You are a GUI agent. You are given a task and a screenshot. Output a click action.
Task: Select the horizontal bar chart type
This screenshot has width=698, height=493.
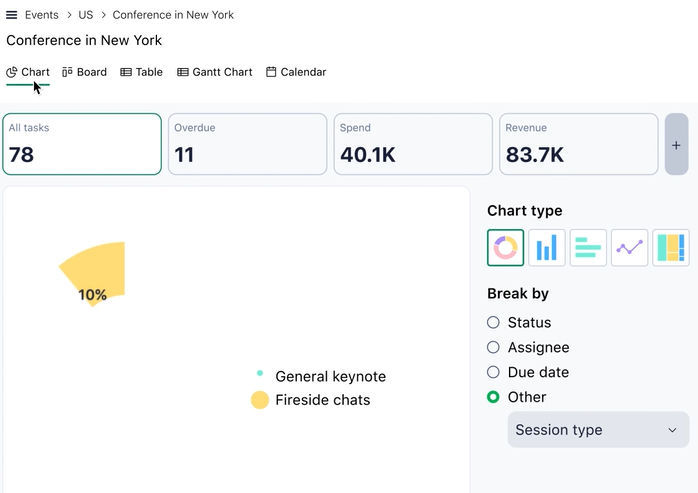(588, 248)
